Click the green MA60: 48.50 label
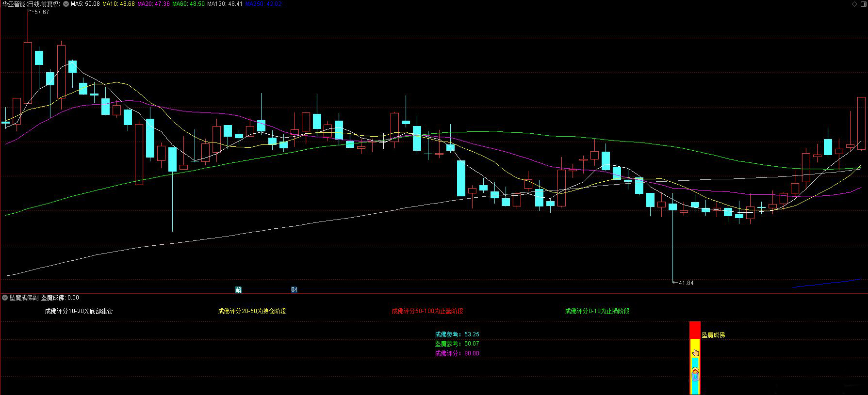Image resolution: width=868 pixels, height=395 pixels. click(x=188, y=4)
